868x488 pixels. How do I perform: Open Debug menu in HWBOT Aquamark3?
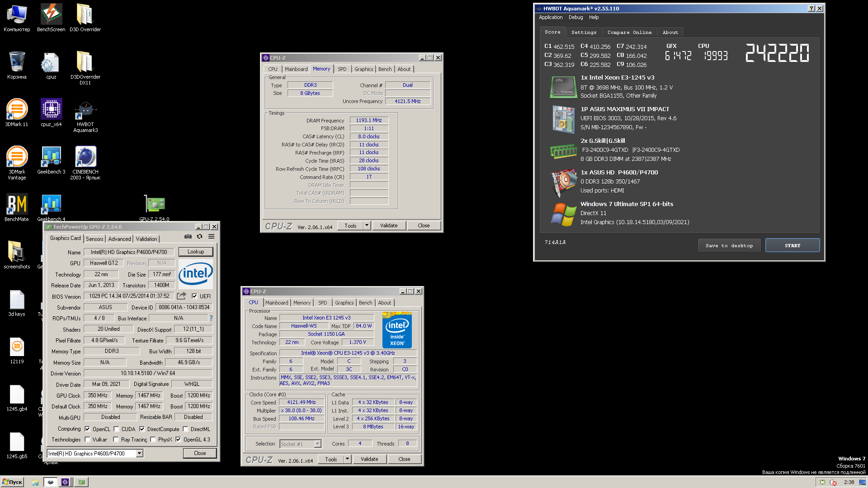pyautogui.click(x=576, y=17)
